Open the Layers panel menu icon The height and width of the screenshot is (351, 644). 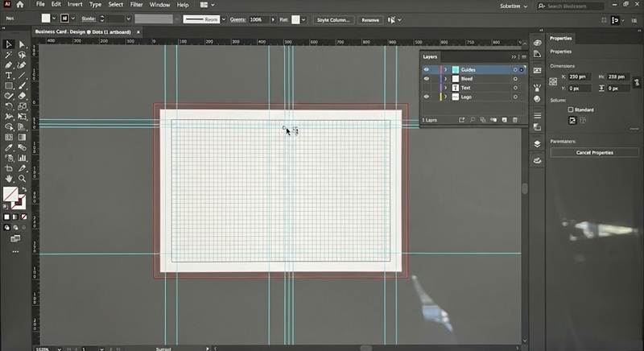(x=524, y=57)
